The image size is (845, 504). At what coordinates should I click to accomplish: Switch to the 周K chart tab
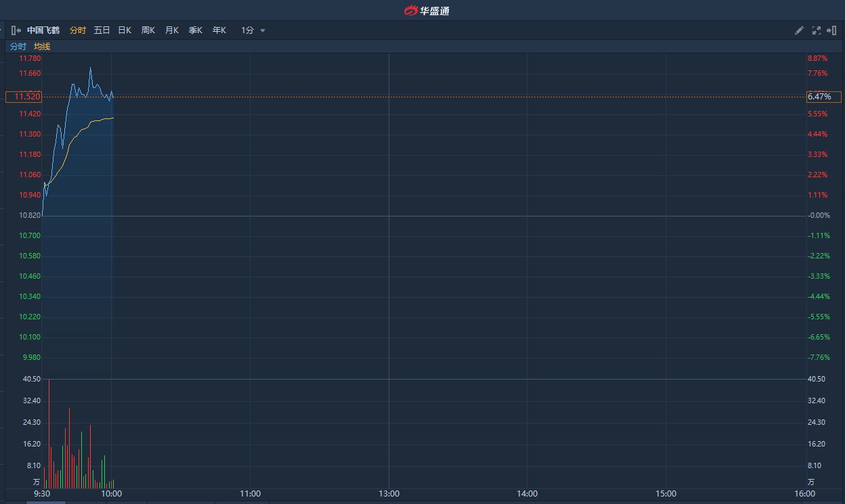coord(148,30)
